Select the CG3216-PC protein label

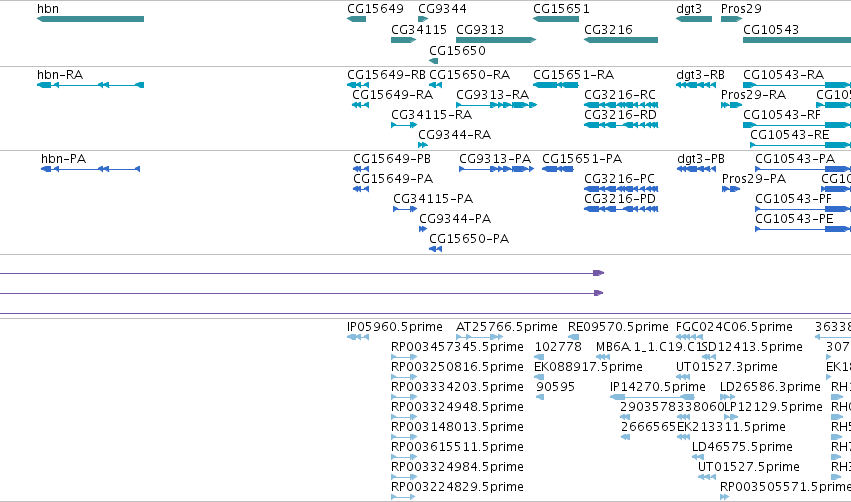click(x=619, y=179)
